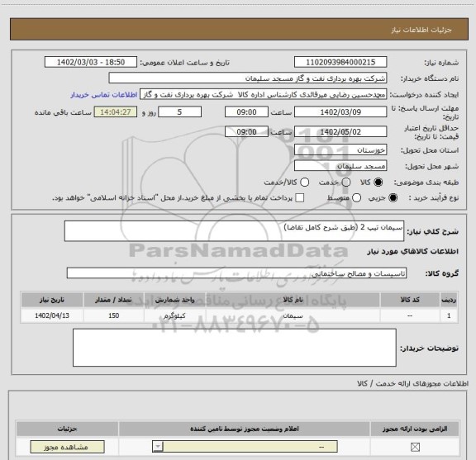The width and height of the screenshot is (476, 460).
Task: Click the اعلام وضعیت مجوز column header
Action: [245, 429]
